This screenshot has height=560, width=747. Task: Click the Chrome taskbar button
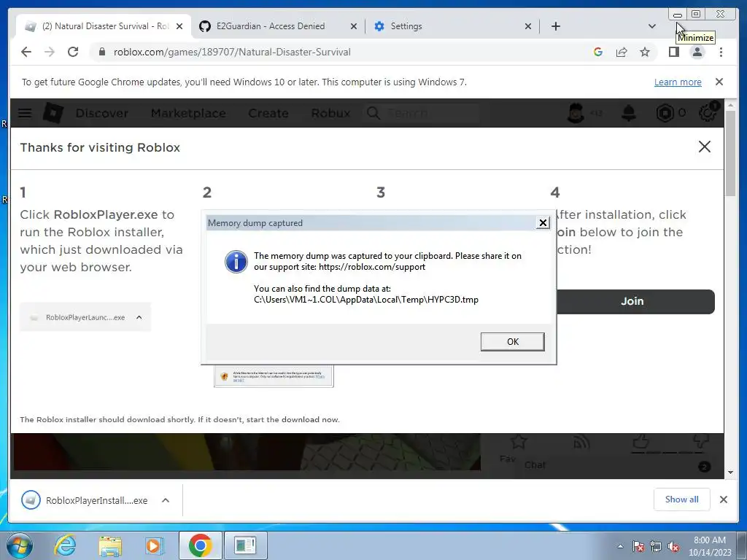200,545
